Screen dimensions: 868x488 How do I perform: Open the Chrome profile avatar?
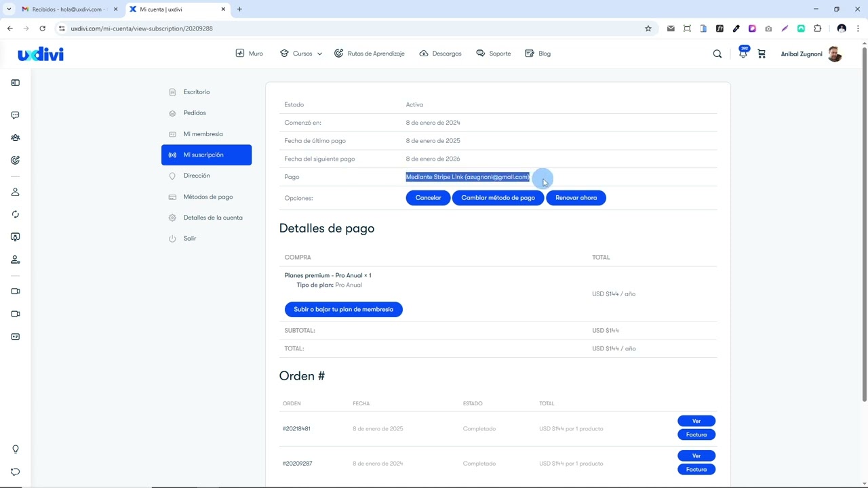click(842, 28)
